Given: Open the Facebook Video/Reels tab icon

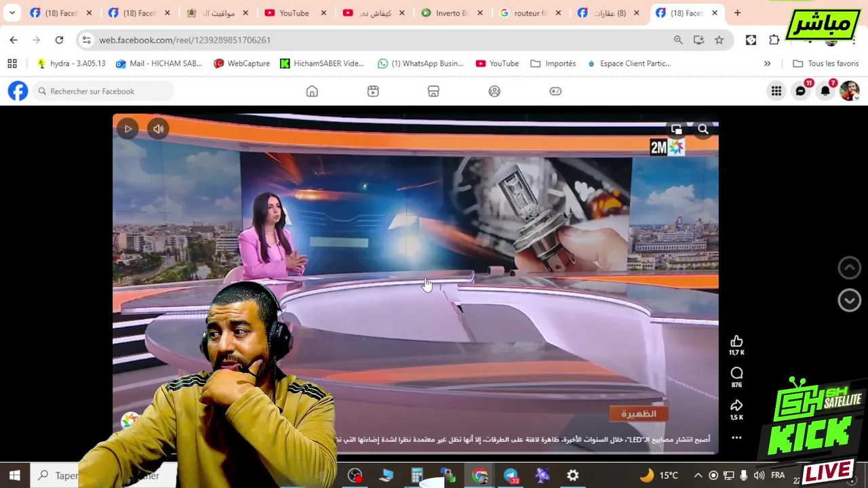Looking at the screenshot, I should [x=373, y=91].
